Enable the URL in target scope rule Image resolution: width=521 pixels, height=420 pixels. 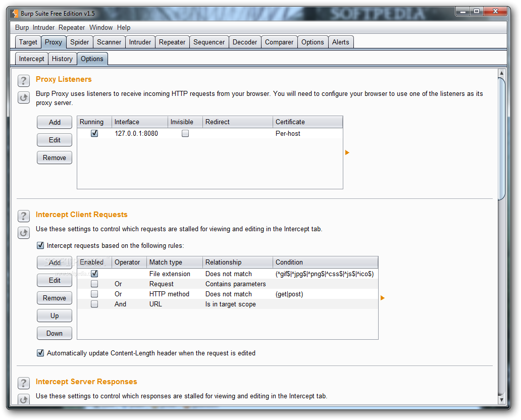(x=94, y=304)
